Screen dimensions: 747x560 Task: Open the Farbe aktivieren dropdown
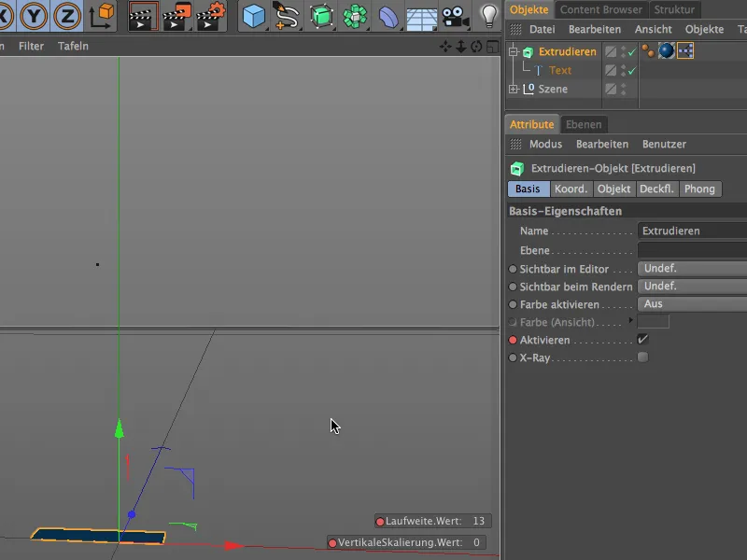[x=692, y=304]
